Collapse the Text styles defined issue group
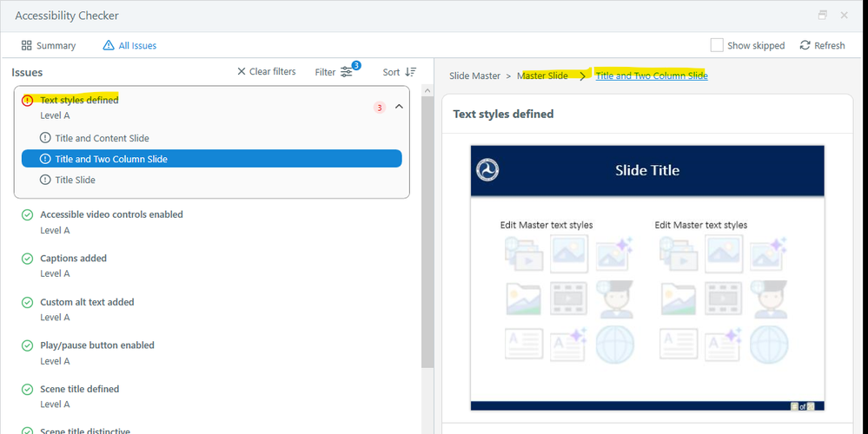868x434 pixels. click(x=399, y=107)
